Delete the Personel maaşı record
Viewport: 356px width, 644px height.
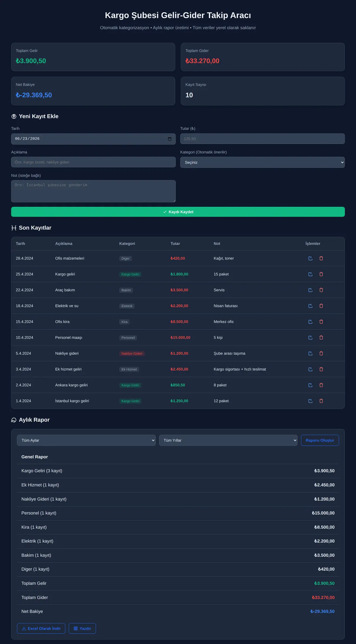[321, 337]
